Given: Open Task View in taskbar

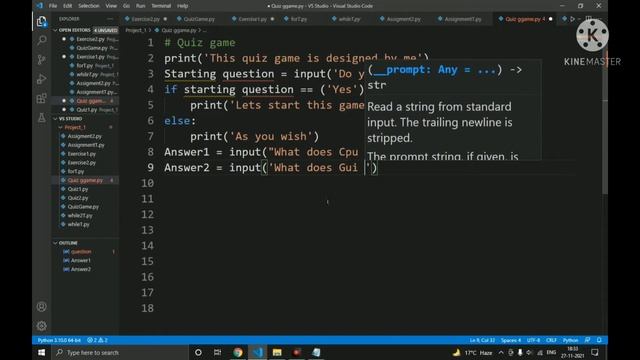Looking at the screenshot, I should pos(218,352).
